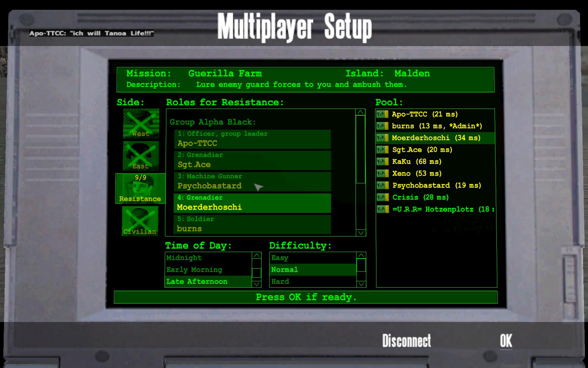Image resolution: width=588 pixels, height=368 pixels.
Task: Click the roles list scrollbar thumb
Action: 360,149
